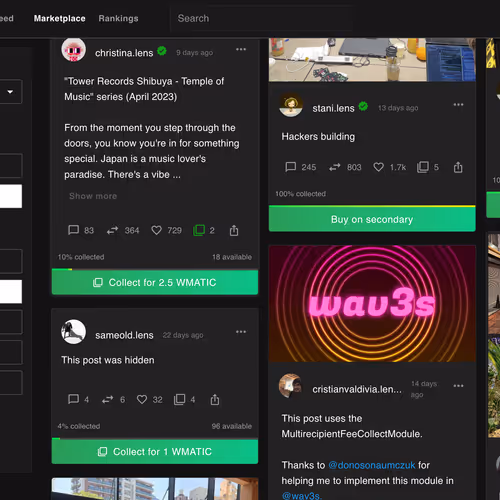This screenshot has width=500, height=500.
Task: Open the @donosonaumczuk profile mention
Action: (x=372, y=465)
